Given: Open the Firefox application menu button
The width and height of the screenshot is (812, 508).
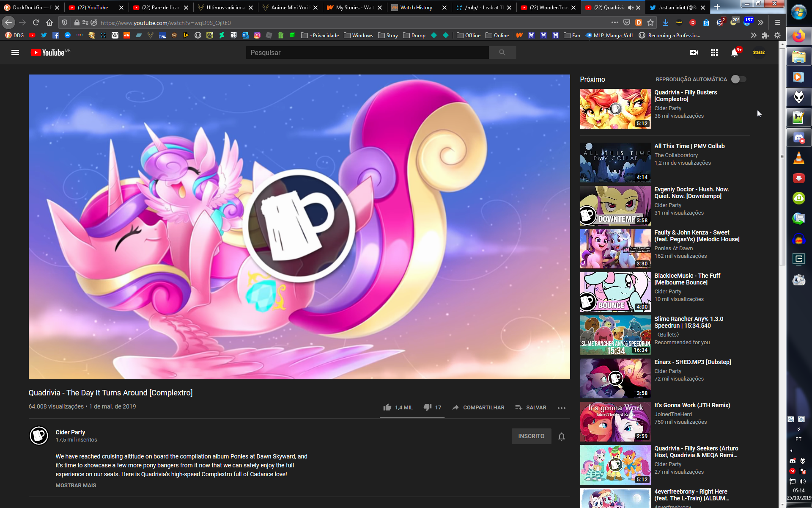Looking at the screenshot, I should 777,22.
